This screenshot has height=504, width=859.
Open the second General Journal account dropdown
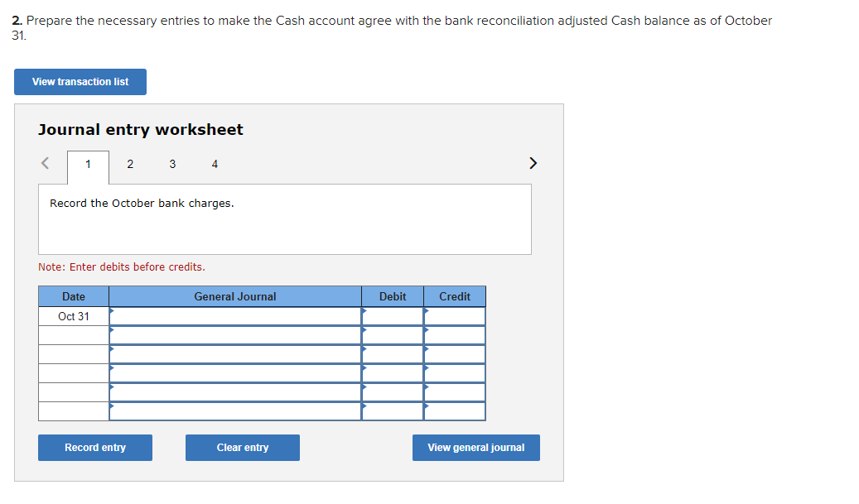tap(234, 334)
